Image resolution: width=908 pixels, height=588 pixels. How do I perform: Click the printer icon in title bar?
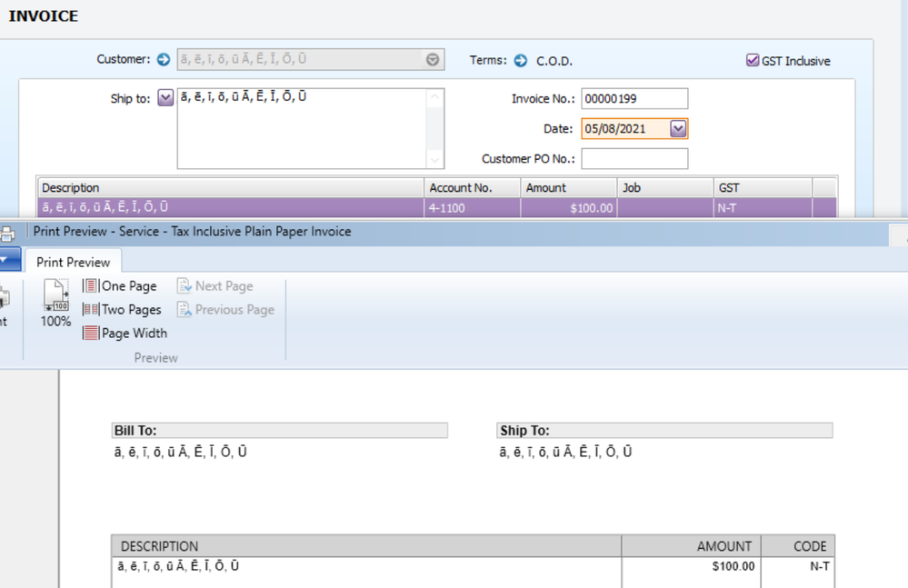tap(7, 233)
